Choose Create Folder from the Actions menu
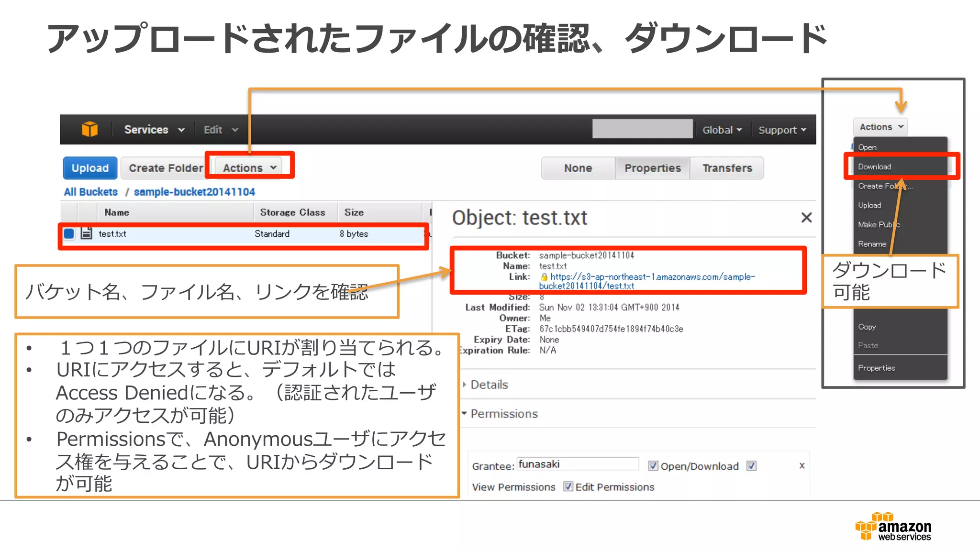 (x=900, y=186)
